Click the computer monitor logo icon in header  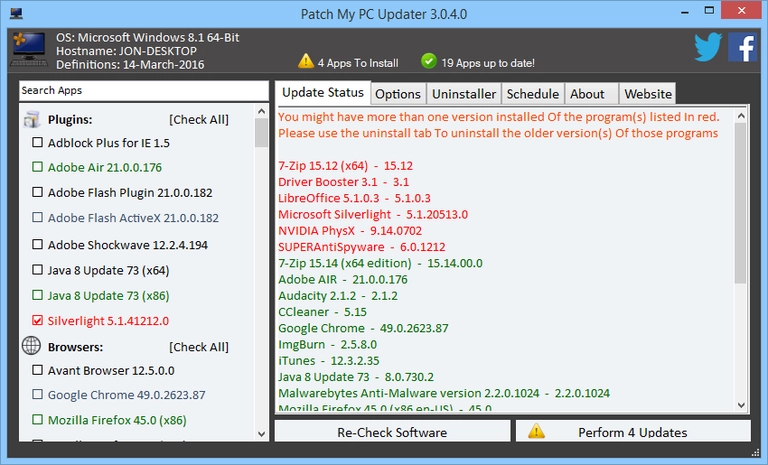pos(29,49)
